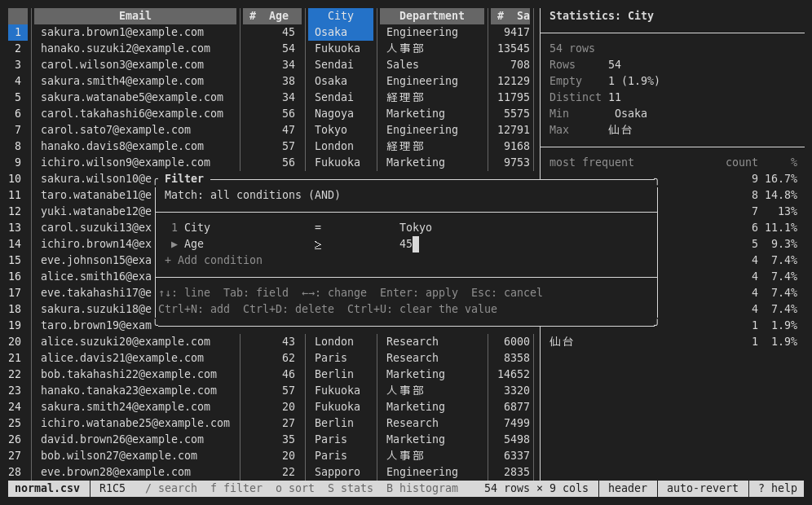
Task: Click the '=' operator of City condition
Action: coord(317,228)
